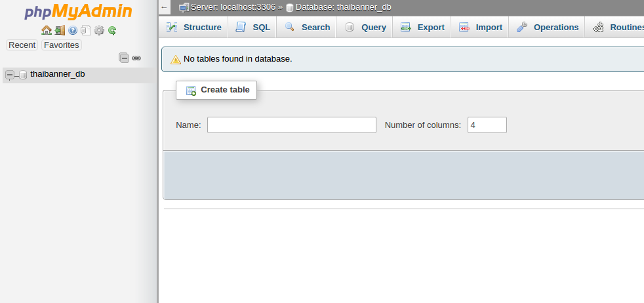
Task: Open phpMyAdmin documentation help icon
Action: click(73, 30)
